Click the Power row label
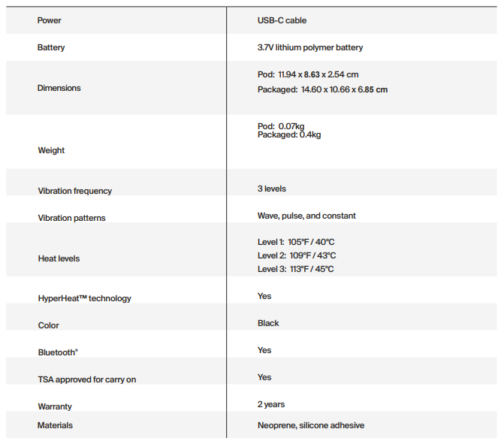 (49, 20)
